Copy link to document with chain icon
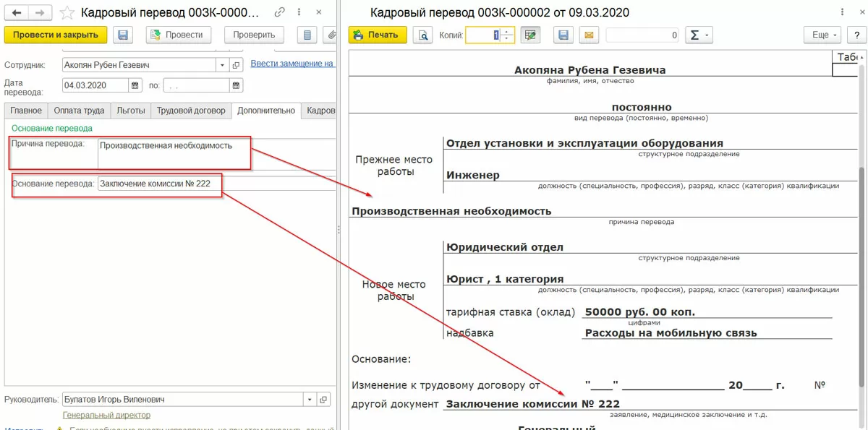This screenshot has width=868, height=430. tap(280, 13)
